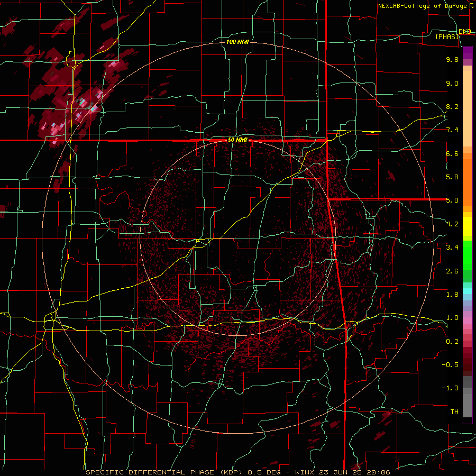Click the 6.6 value on the color scale

click(452, 153)
